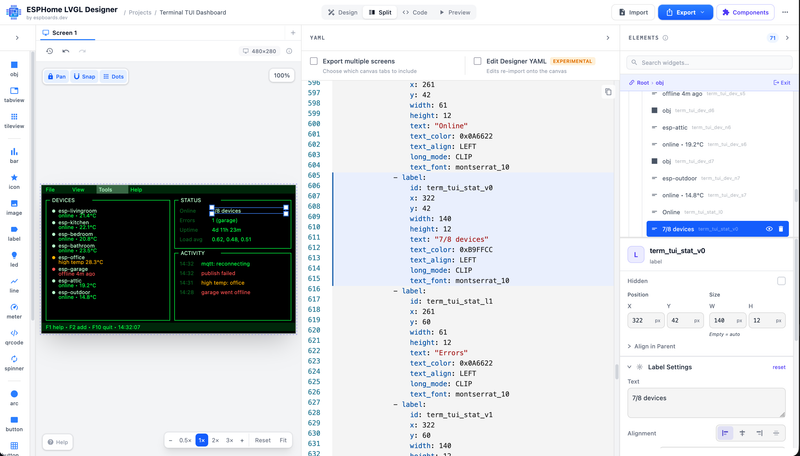Viewport: 800px width, 456px height.
Task: Click the ESPHome LVGL Designer logo
Action: [13, 12]
